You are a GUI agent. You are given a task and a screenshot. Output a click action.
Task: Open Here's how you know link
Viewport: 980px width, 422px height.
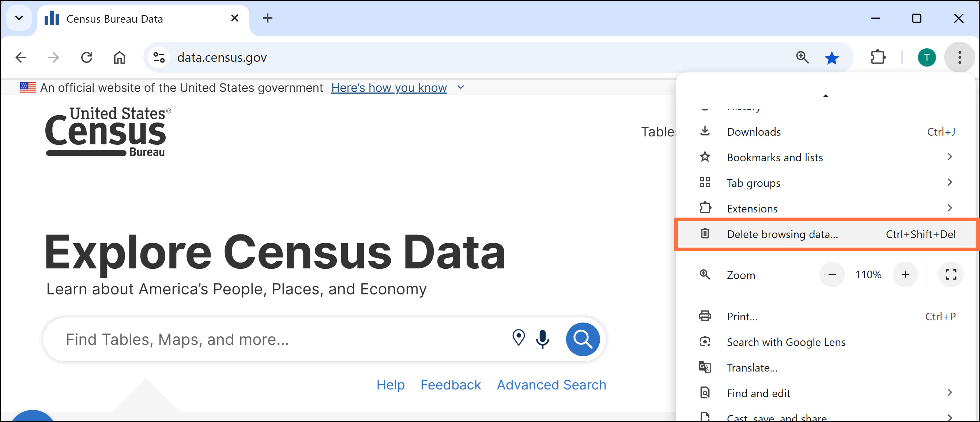(389, 87)
